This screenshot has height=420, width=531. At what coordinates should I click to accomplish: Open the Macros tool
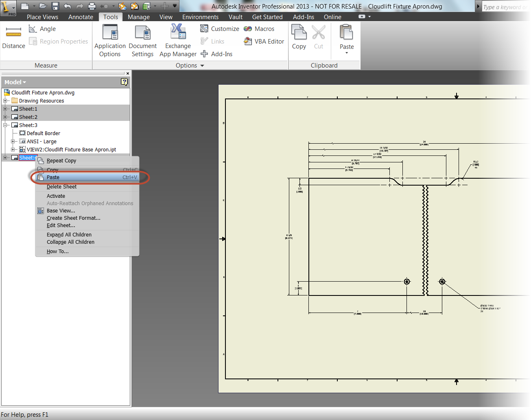[259, 29]
